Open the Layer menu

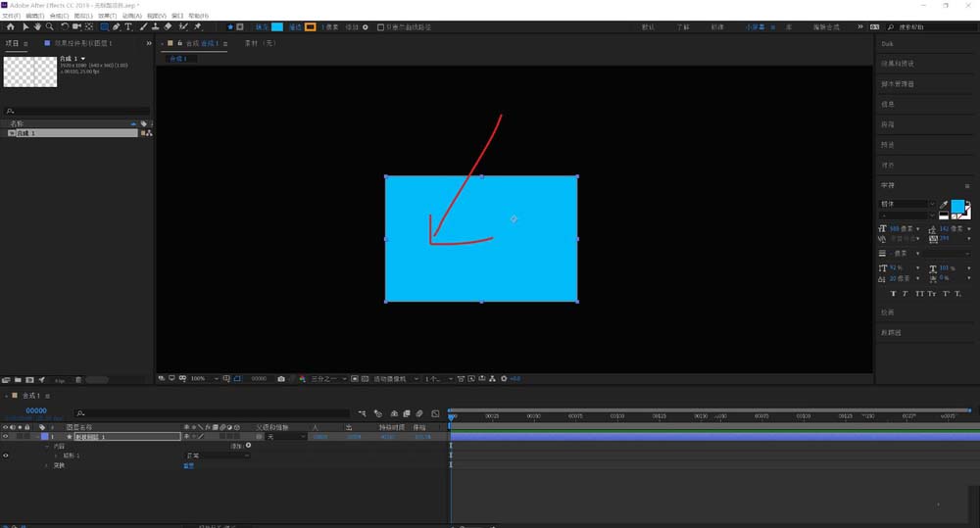(83, 16)
